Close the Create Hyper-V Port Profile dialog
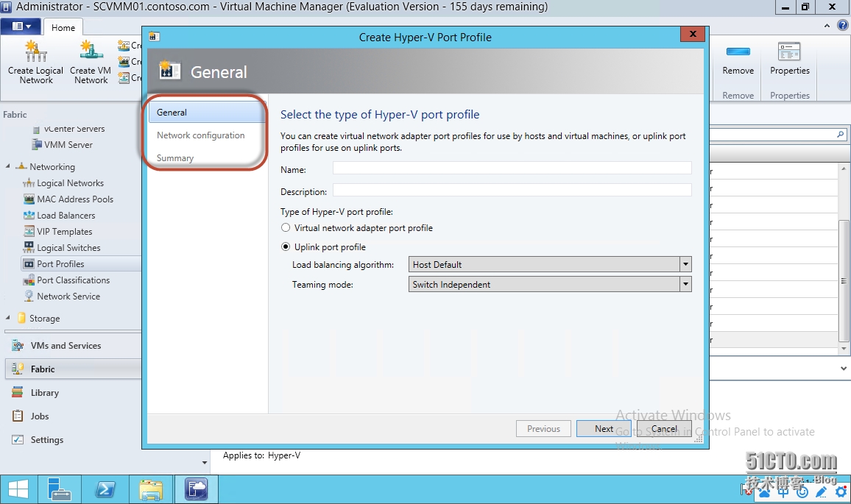The width and height of the screenshot is (851, 504). pos(693,34)
